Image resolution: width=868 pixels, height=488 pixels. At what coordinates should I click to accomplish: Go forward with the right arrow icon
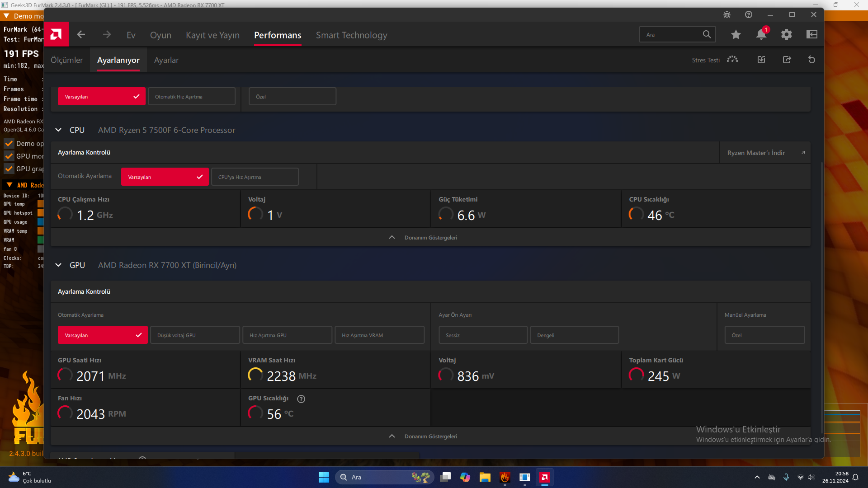[x=107, y=34]
